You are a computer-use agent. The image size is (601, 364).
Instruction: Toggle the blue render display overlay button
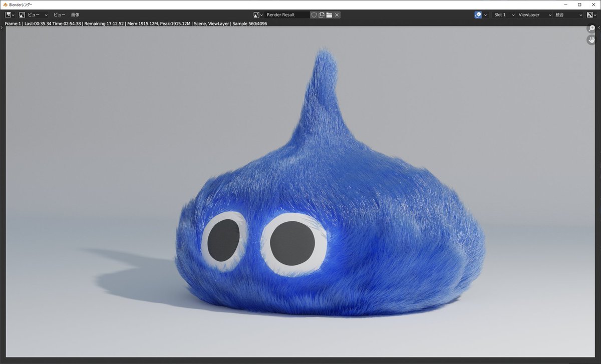(478, 15)
